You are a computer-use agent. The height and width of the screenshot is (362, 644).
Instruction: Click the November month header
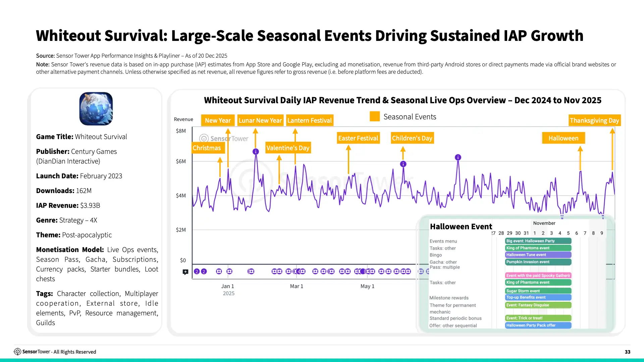(x=544, y=223)
